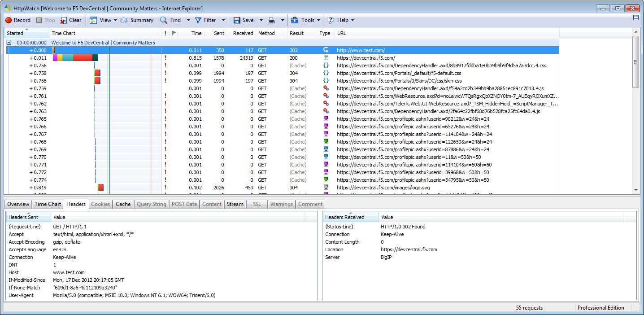
Task: Open the Print dropdown arrow
Action: click(282, 20)
